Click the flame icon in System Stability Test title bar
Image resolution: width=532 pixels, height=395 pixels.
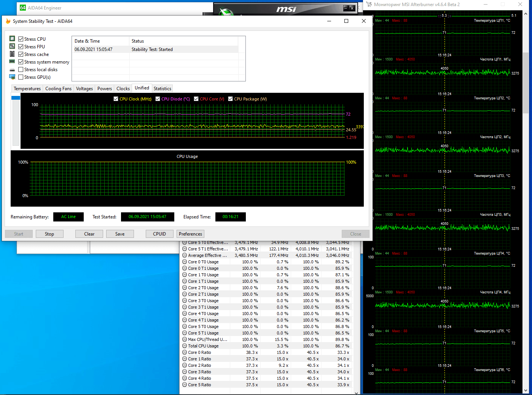8,21
